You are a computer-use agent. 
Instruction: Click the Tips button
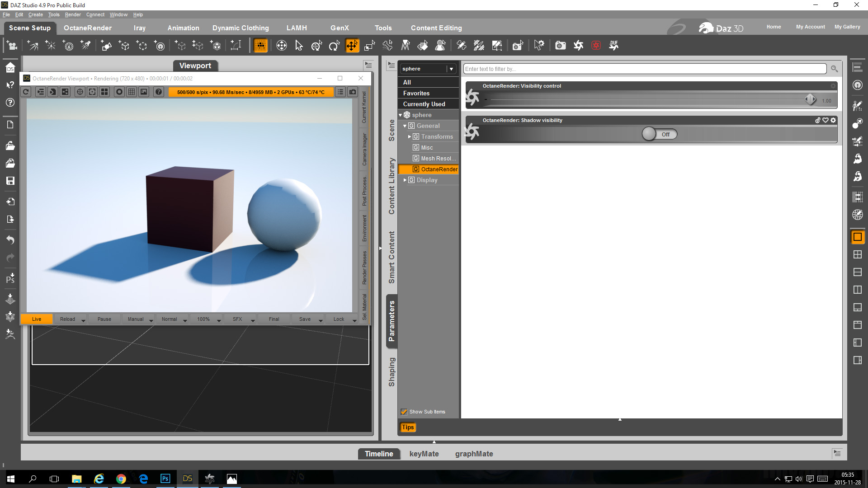coord(407,427)
